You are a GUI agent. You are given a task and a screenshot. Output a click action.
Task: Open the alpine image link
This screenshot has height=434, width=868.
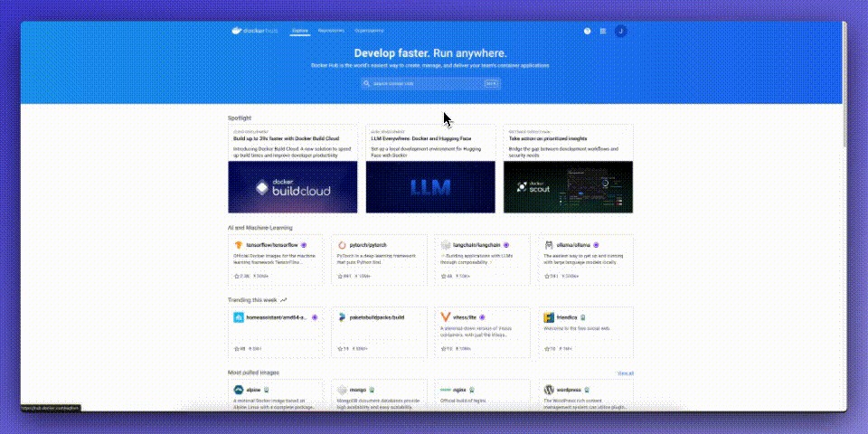tap(253, 390)
